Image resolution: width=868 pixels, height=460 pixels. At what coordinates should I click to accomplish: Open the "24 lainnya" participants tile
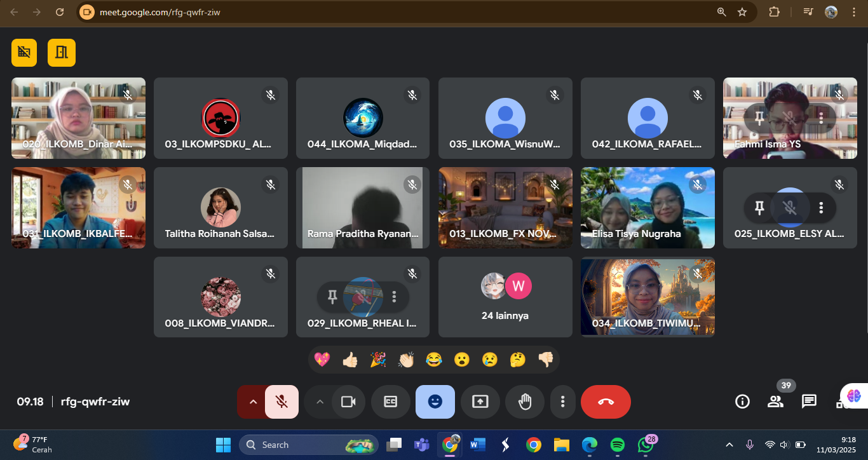click(505, 297)
